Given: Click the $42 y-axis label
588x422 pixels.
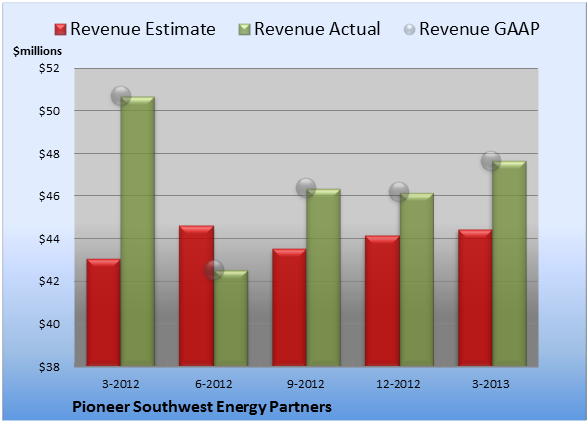Looking at the screenshot, I should [49, 281].
